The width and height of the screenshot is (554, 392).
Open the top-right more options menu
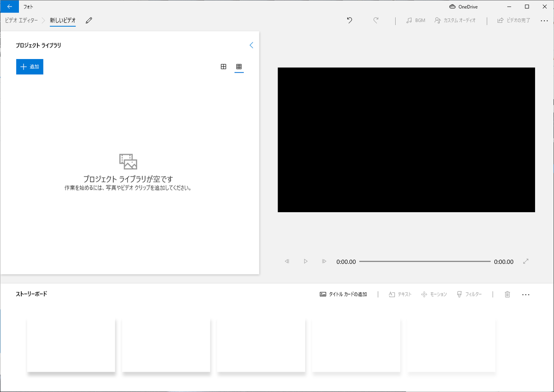(x=544, y=20)
